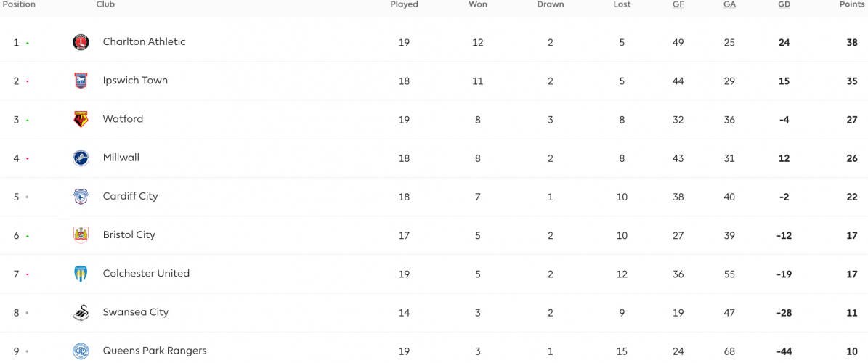Select the Colchester United badge
Image resolution: width=868 pixels, height=363 pixels.
pyautogui.click(x=81, y=274)
